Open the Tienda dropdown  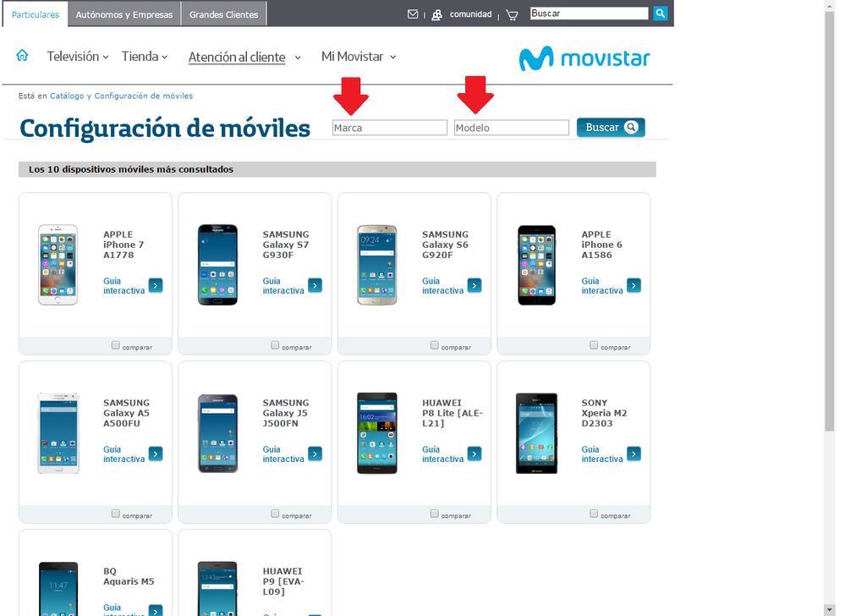(x=142, y=56)
